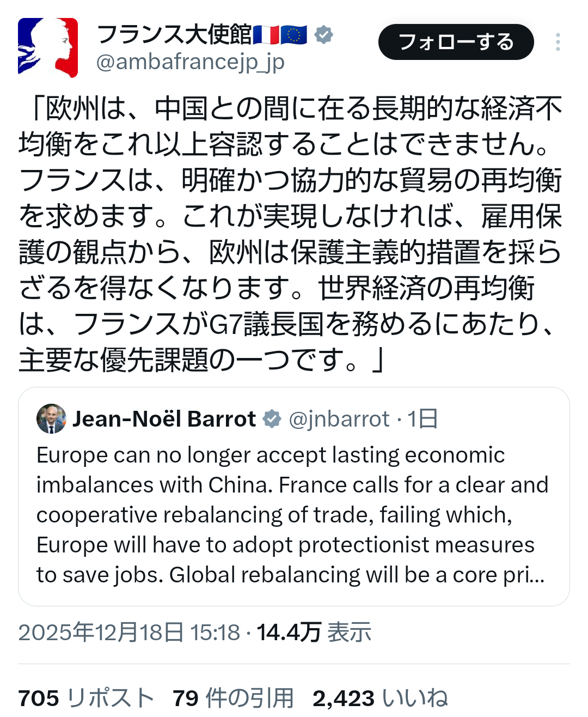This screenshot has height=717, width=588.
Task: Click the French Embassy profile avatar
Action: point(48,47)
